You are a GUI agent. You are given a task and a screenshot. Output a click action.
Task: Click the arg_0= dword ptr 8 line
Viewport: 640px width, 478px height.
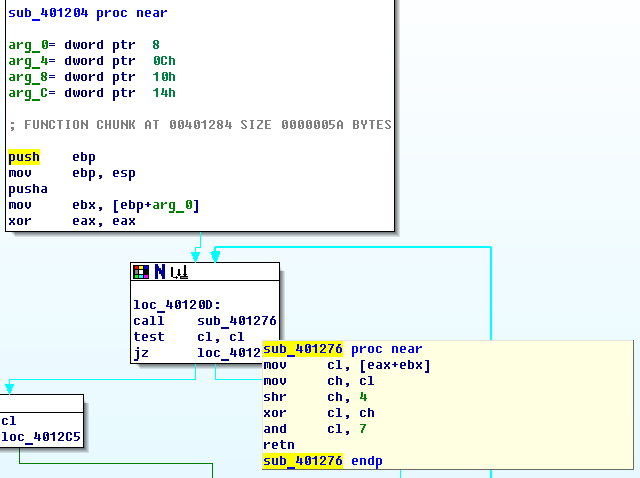coord(84,45)
